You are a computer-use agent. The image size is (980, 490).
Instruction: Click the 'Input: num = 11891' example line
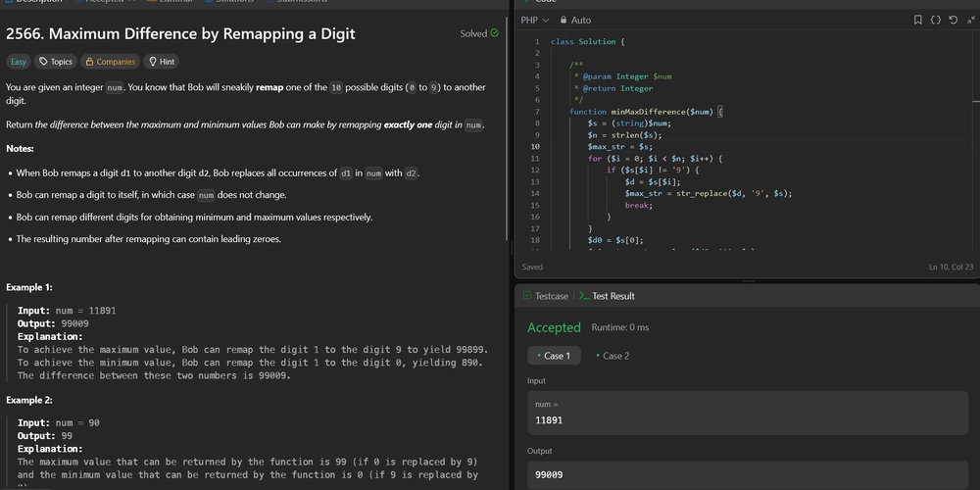tap(67, 311)
